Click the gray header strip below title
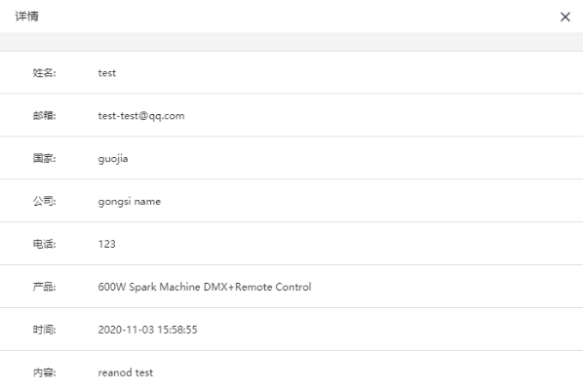Screen dimensions: 583x392 click(291, 42)
